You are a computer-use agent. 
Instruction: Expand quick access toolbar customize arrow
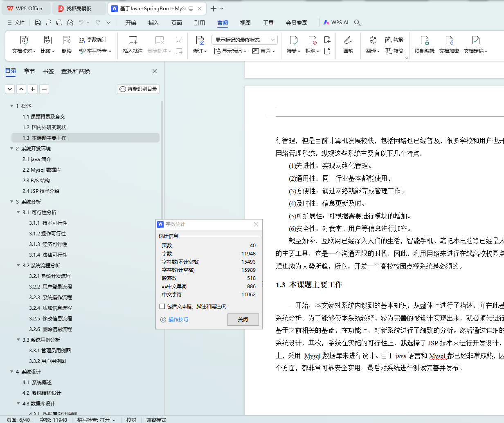click(x=108, y=23)
